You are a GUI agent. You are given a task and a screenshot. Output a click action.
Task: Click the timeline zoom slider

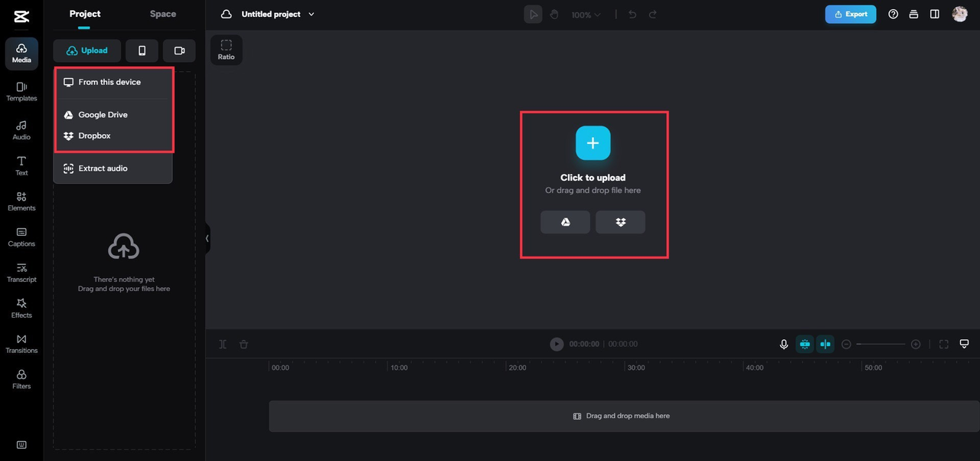click(x=880, y=345)
